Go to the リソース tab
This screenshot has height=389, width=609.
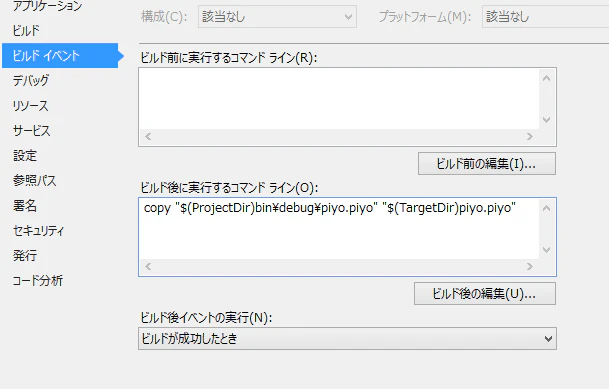pyautogui.click(x=30, y=106)
